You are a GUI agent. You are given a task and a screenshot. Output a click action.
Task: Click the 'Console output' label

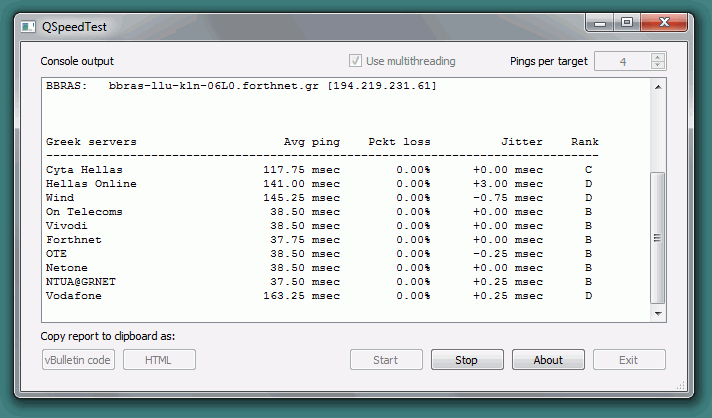tap(77, 61)
